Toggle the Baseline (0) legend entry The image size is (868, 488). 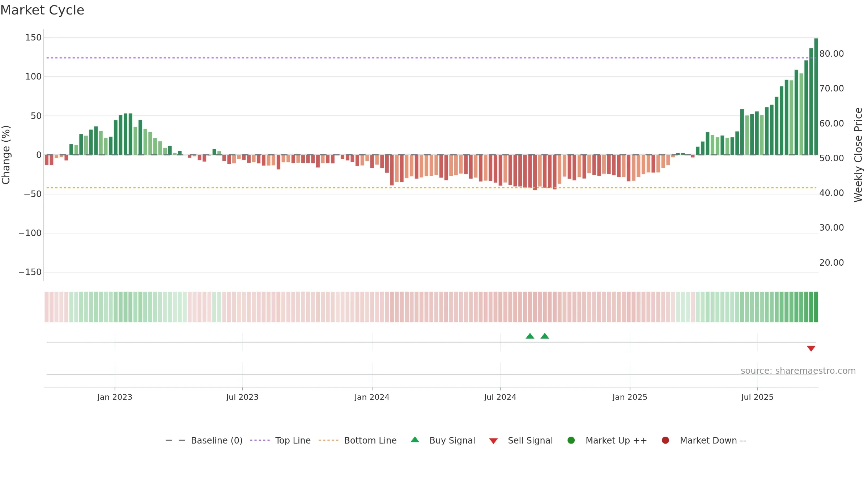pos(204,440)
